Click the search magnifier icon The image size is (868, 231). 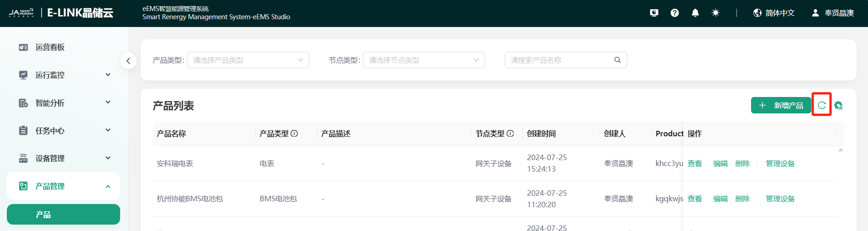point(617,60)
